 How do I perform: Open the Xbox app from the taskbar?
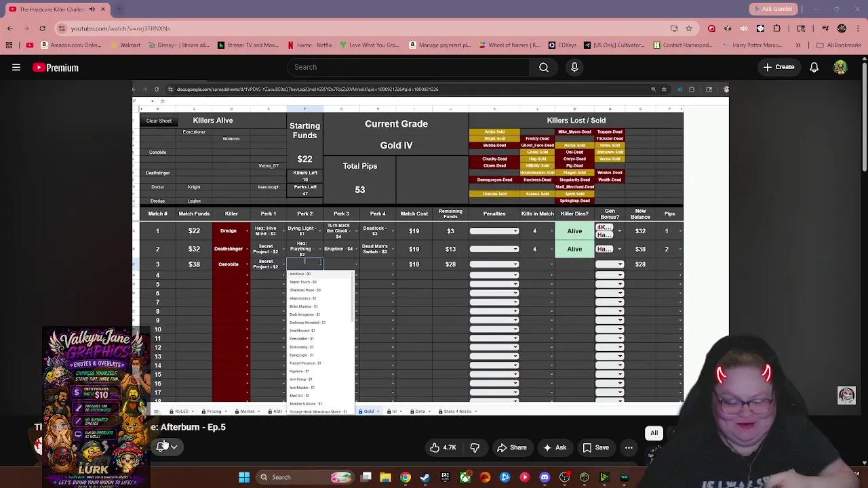(465, 477)
